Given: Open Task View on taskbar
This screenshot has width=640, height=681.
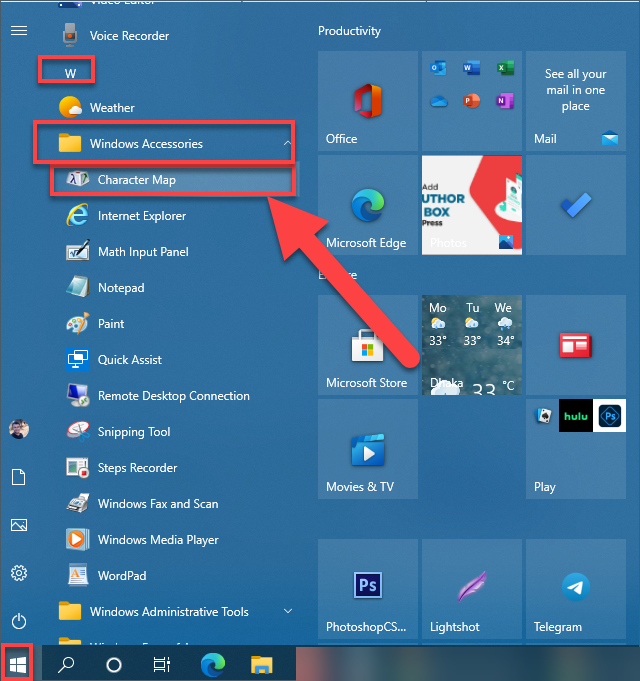Looking at the screenshot, I should pyautogui.click(x=162, y=664).
